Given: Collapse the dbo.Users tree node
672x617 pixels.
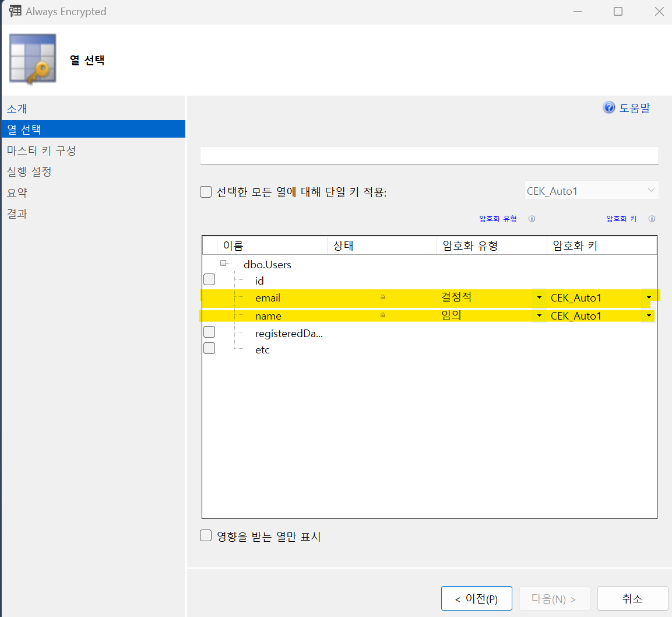Looking at the screenshot, I should [x=223, y=264].
